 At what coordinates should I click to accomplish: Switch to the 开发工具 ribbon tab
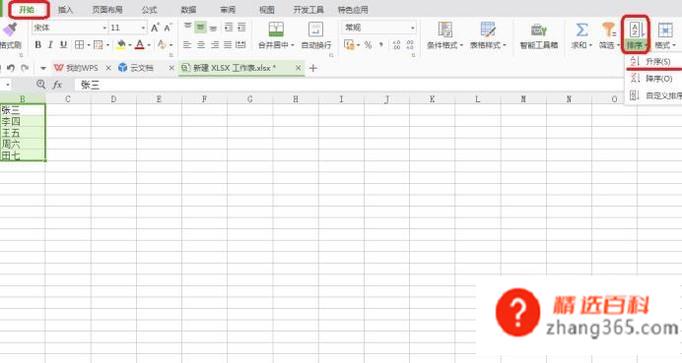click(308, 10)
